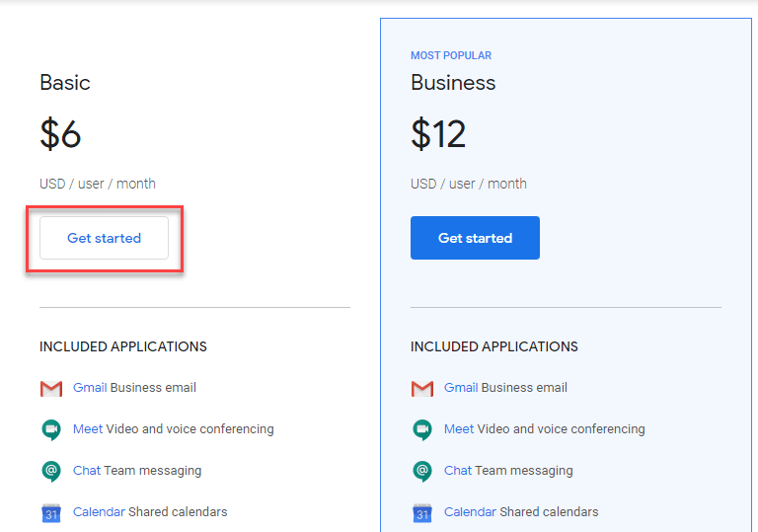Click Get started under the Basic plan
Screen dimensions: 758x532
tap(104, 238)
